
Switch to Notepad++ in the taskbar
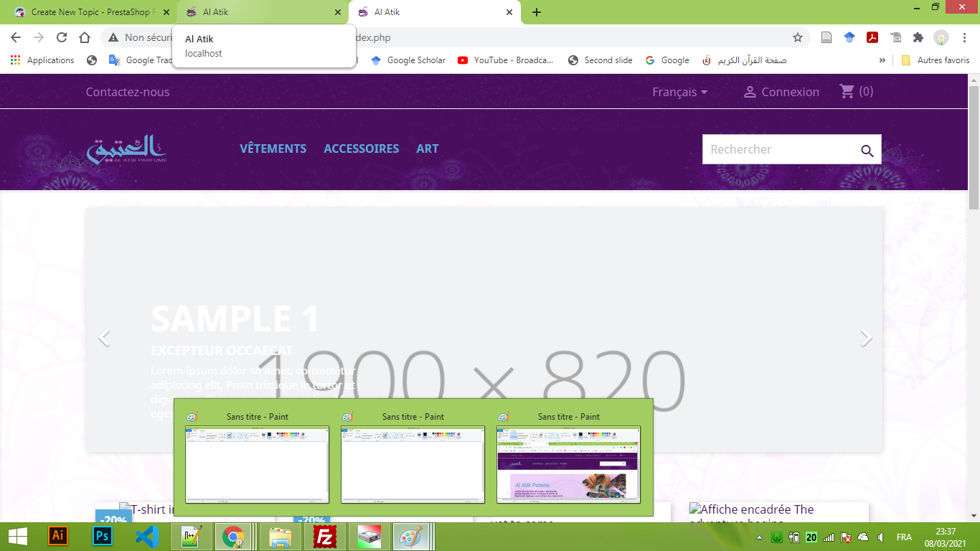click(192, 537)
